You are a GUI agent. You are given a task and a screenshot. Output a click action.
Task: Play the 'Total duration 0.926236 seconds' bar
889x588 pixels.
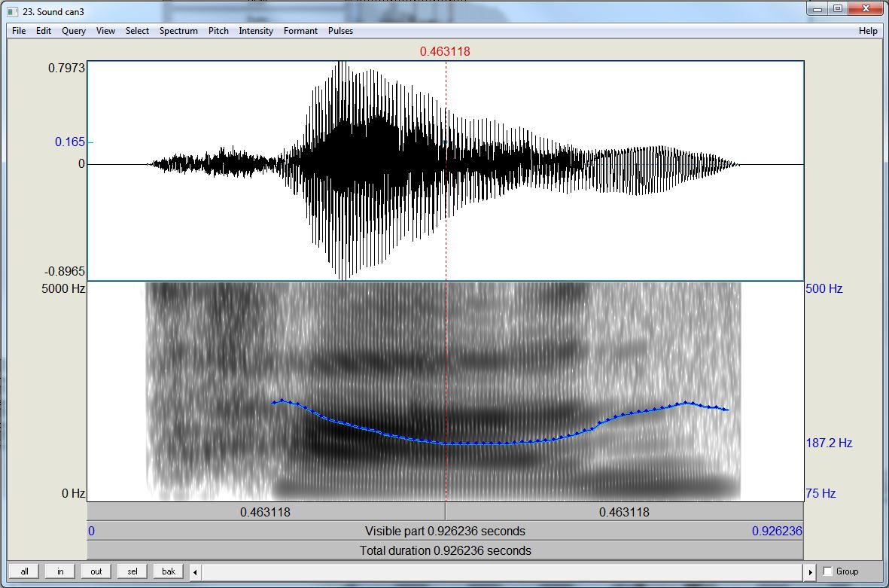[x=445, y=550]
